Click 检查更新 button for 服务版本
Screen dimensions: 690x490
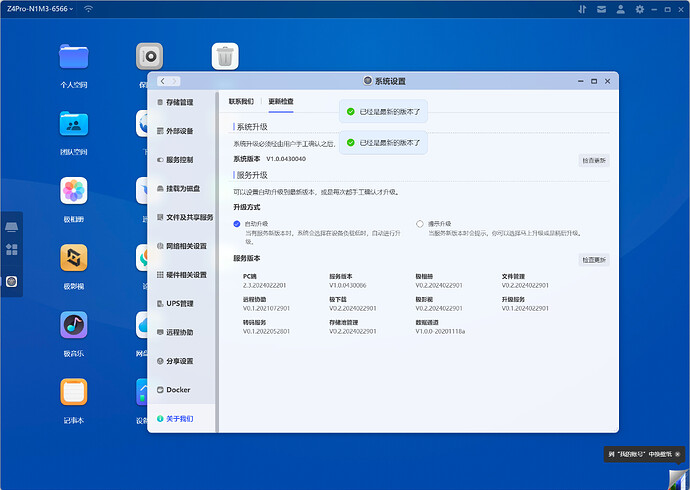click(594, 260)
